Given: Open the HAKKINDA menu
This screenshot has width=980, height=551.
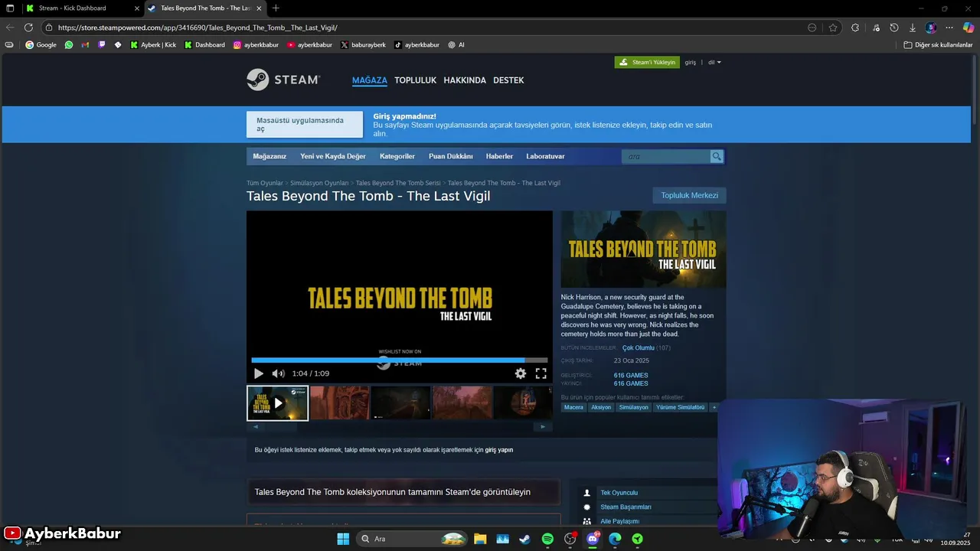Looking at the screenshot, I should coord(465,80).
